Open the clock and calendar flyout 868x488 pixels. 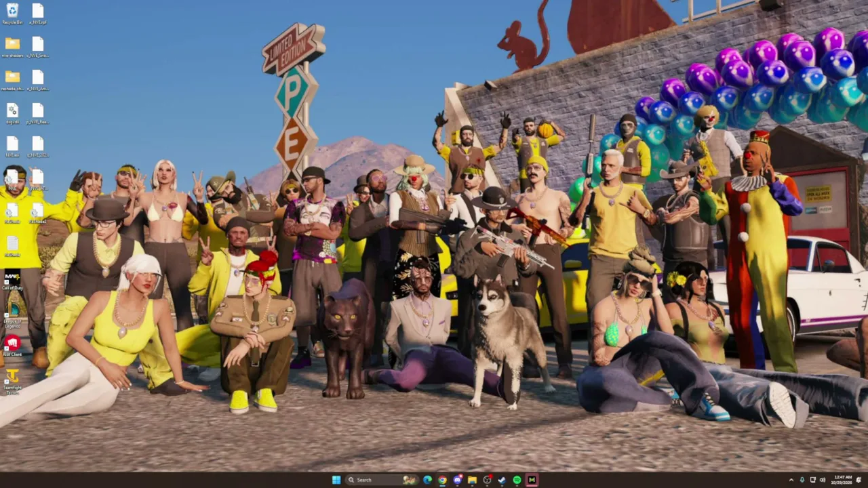click(843, 480)
